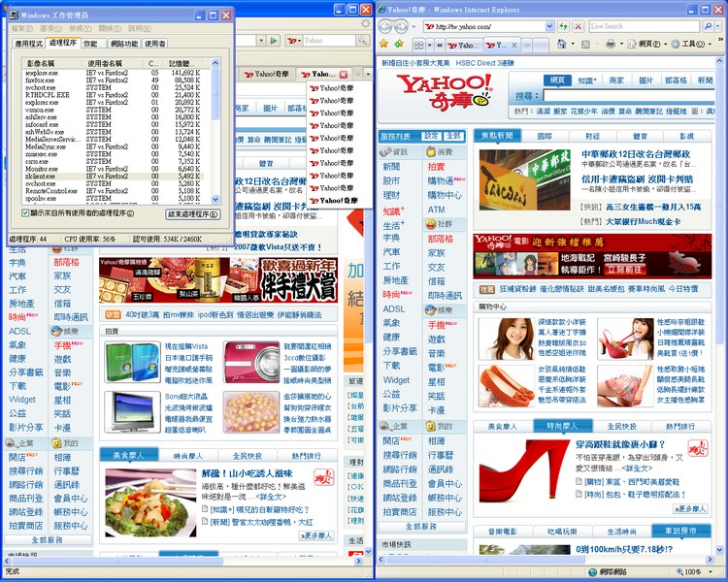Click the IE Stop loading icon
728x582 pixels.
(x=577, y=26)
